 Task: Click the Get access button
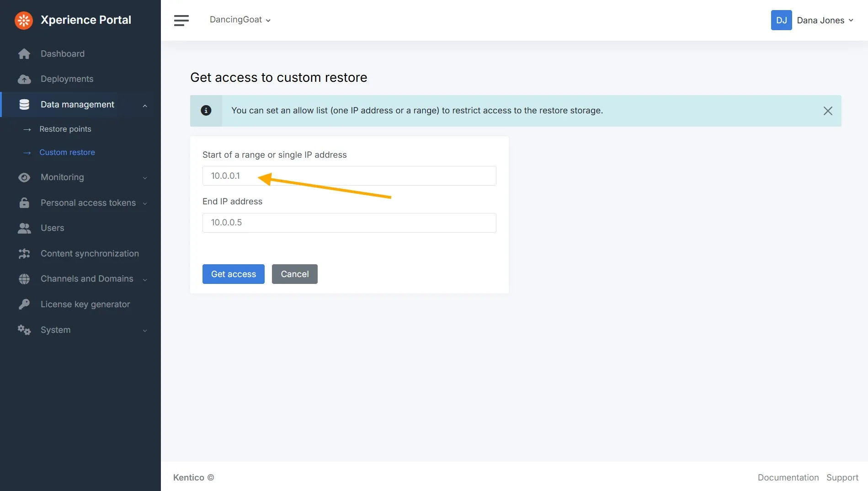coord(234,274)
